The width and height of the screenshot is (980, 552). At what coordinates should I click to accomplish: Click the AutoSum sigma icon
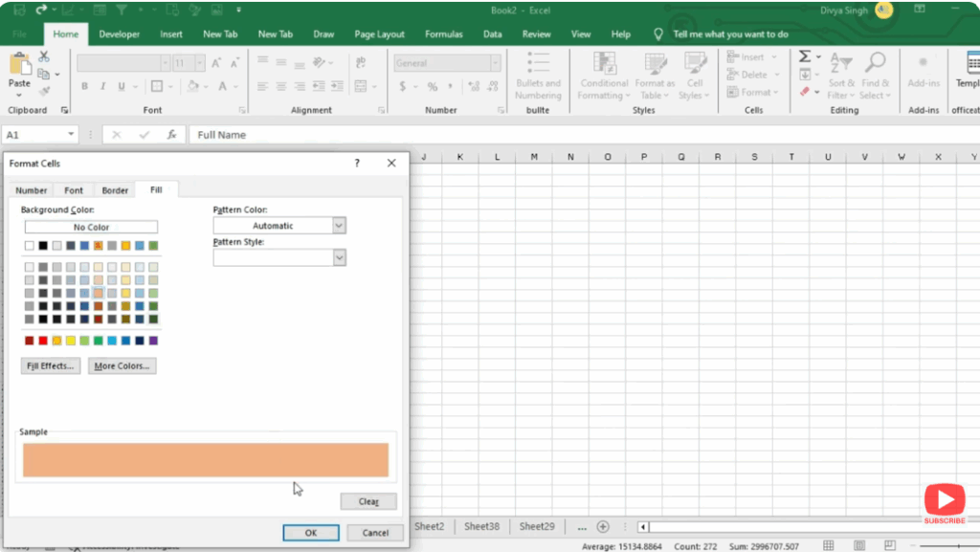coord(805,56)
